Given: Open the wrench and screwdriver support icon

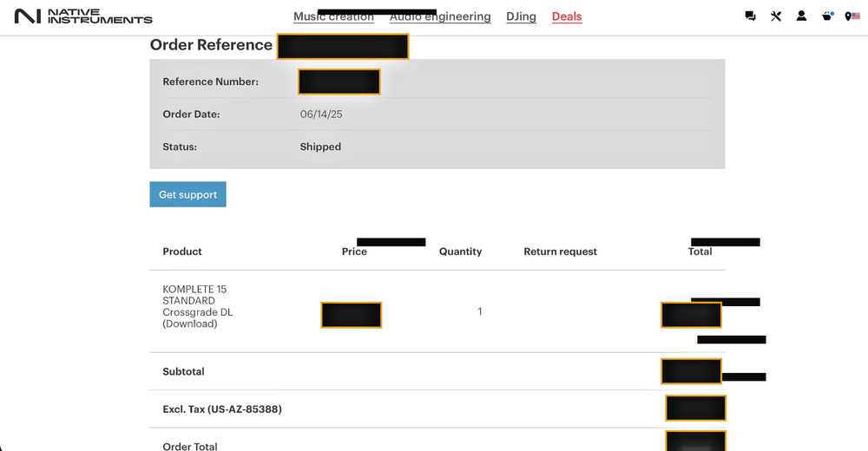Looking at the screenshot, I should point(776,16).
